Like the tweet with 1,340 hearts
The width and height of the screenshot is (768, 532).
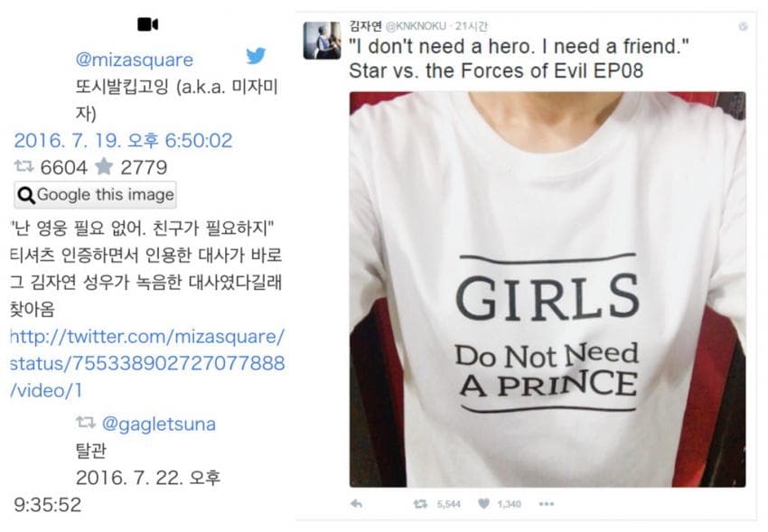click(x=483, y=504)
